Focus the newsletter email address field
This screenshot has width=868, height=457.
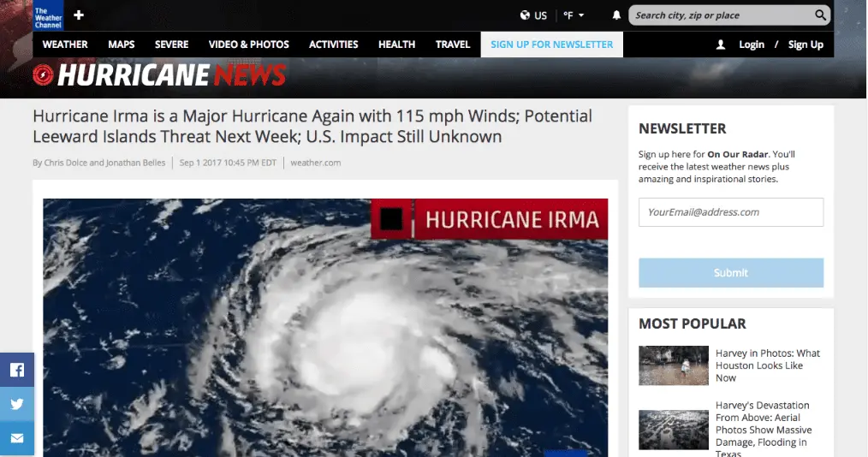(x=730, y=212)
